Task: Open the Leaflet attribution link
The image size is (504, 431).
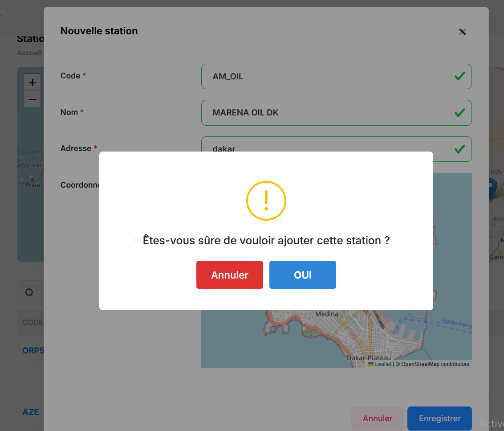Action: [x=383, y=364]
